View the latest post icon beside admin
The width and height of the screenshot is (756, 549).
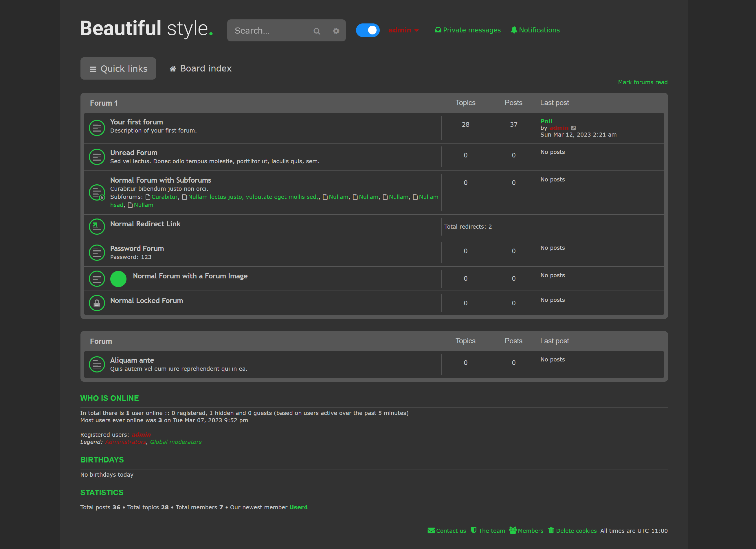pyautogui.click(x=573, y=128)
